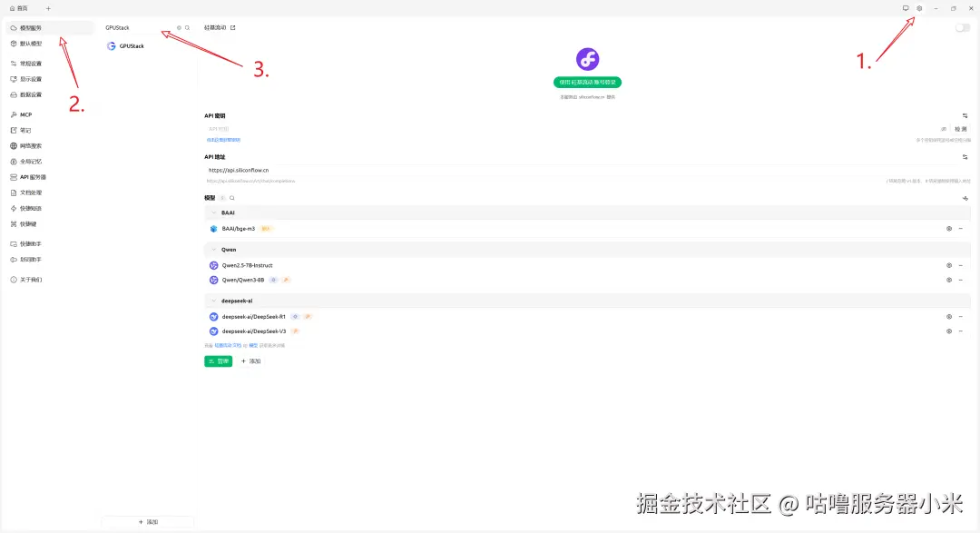
Task: Click the SiliconFlow purple logo
Action: (x=587, y=59)
